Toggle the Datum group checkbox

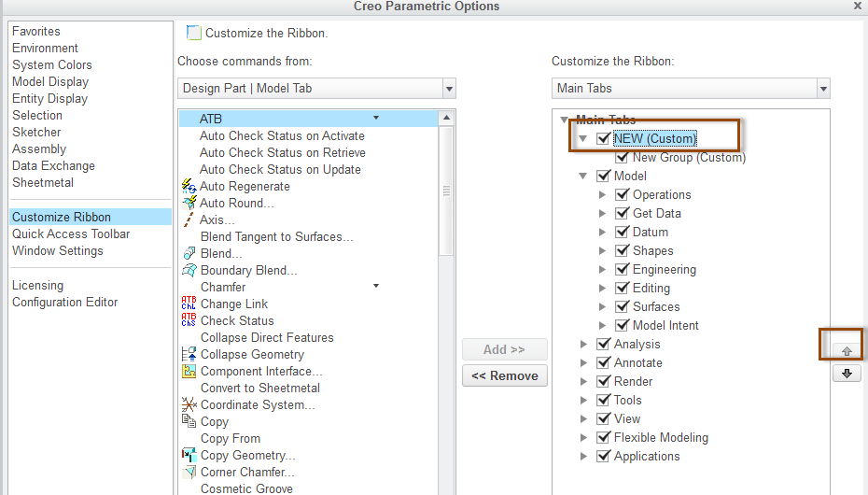pos(623,232)
